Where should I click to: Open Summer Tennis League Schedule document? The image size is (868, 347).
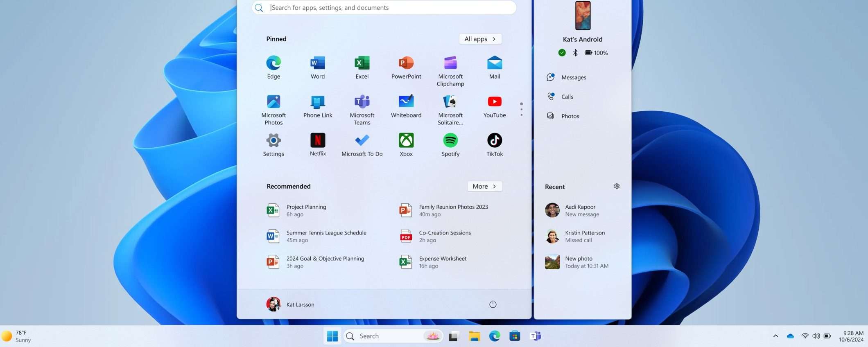pos(326,236)
